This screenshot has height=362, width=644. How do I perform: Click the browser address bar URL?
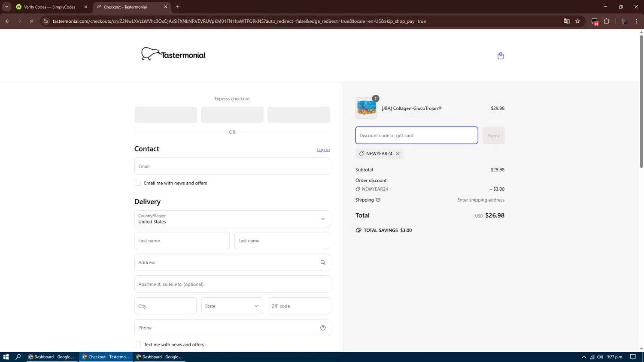[239, 21]
